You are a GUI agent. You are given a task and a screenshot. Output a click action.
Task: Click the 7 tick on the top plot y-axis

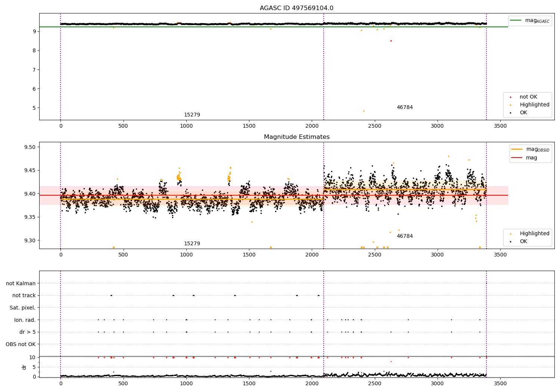[x=34, y=70]
